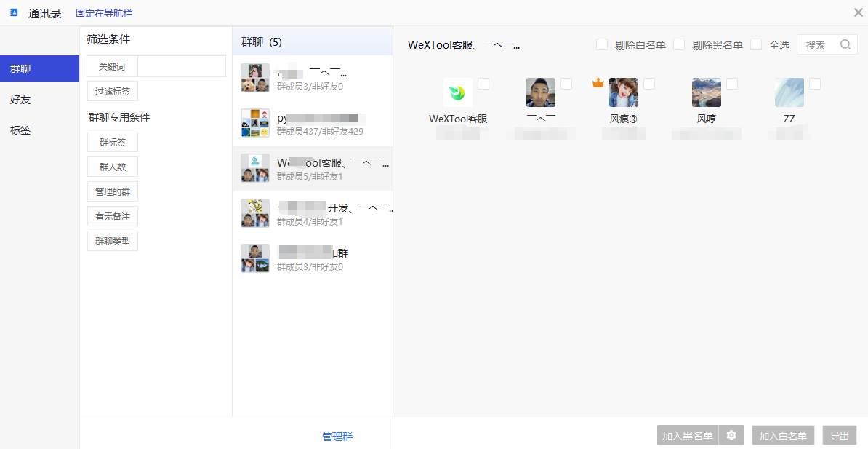The height and width of the screenshot is (449, 868).
Task: Enable the 剔除黑名单 checkbox
Action: [x=679, y=44]
